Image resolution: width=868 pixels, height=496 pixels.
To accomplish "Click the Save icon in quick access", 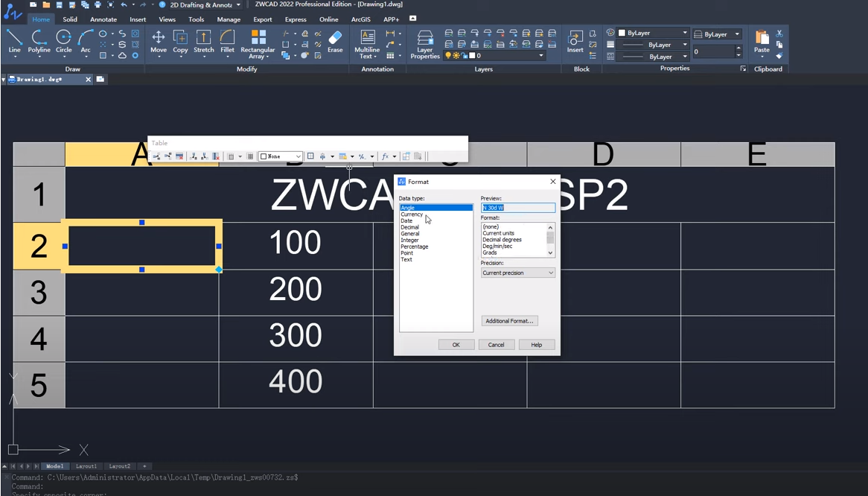I will 60,4.
